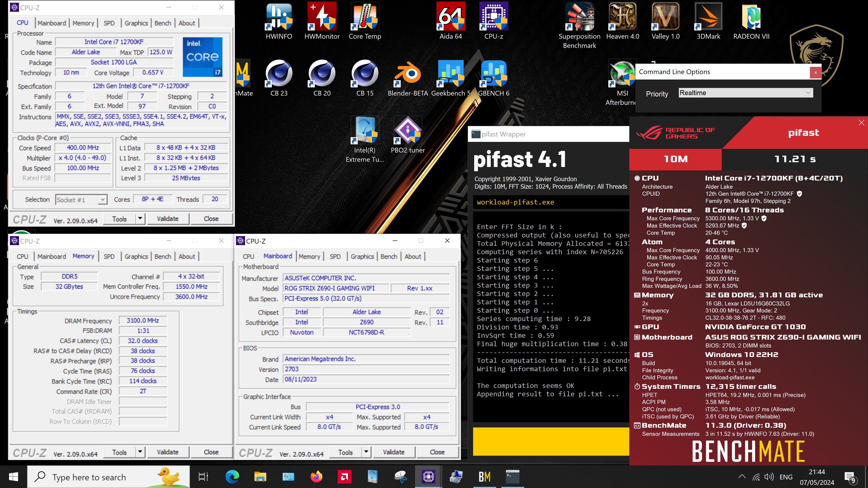Switch to Mainboard tab in the top CPU-Z window
The height and width of the screenshot is (488, 868).
(52, 23)
